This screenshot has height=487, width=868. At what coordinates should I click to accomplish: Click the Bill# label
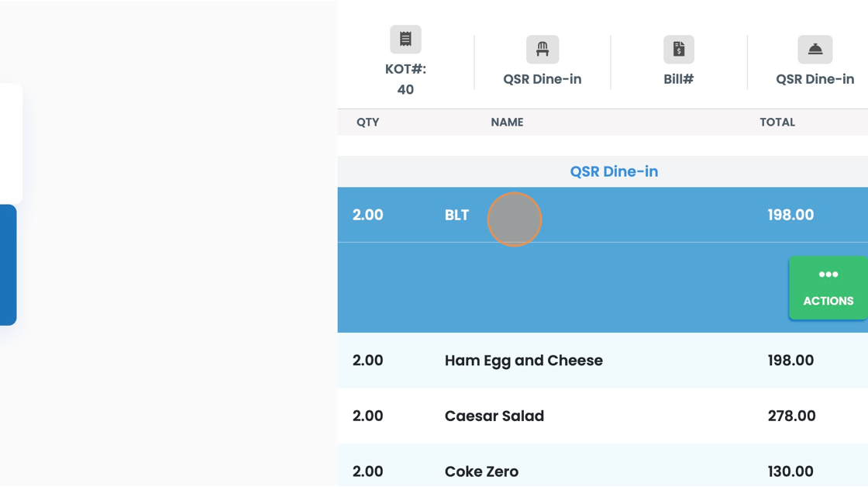pyautogui.click(x=679, y=79)
